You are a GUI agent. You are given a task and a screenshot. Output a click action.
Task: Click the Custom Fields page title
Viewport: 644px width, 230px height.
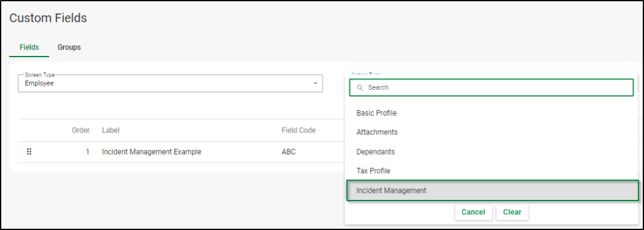coord(48,18)
